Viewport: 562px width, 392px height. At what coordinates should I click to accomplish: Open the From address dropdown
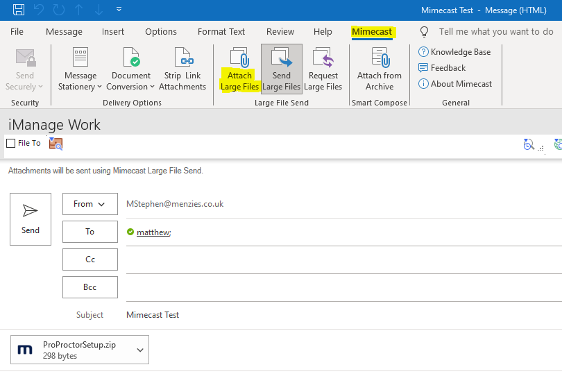click(90, 204)
